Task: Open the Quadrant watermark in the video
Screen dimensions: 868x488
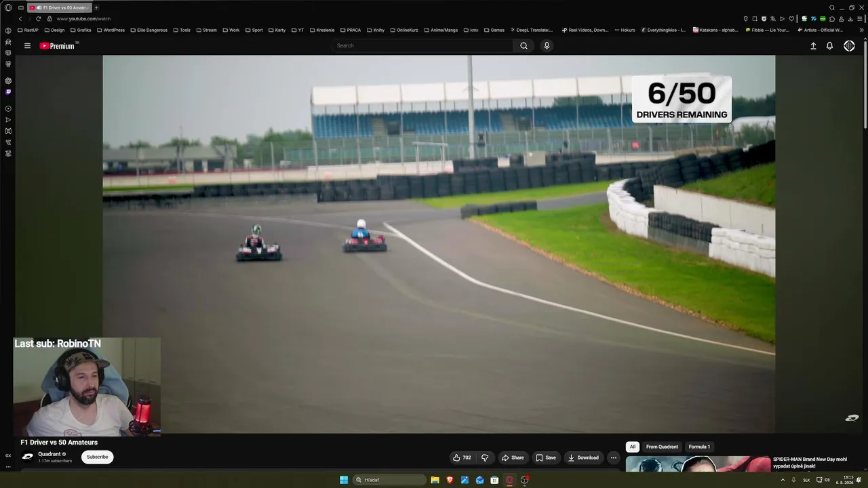Action: [x=852, y=418]
